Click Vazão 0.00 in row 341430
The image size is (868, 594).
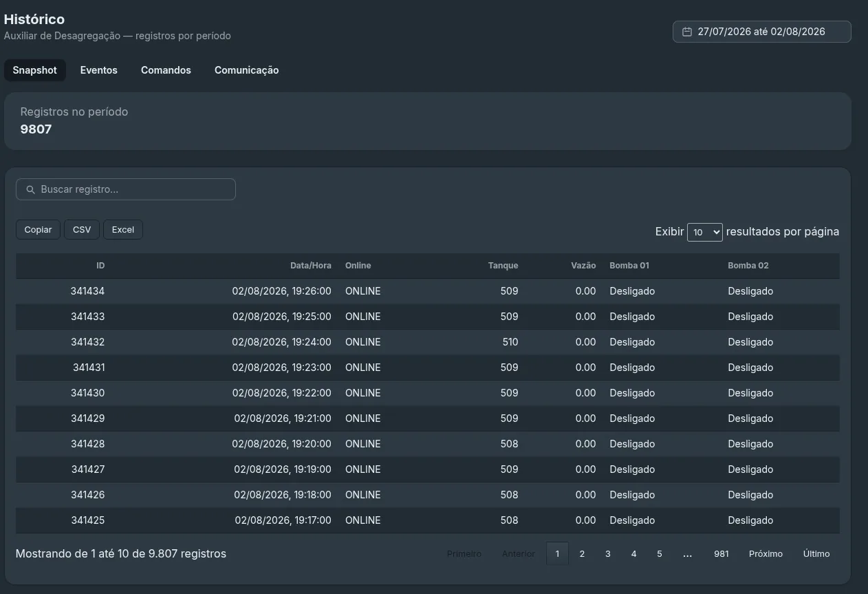coord(585,393)
